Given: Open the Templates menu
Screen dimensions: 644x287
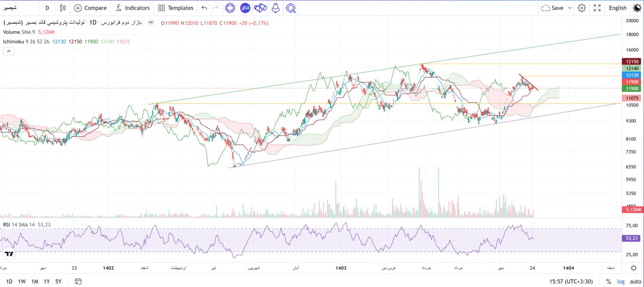Looking at the screenshot, I should click(x=175, y=8).
